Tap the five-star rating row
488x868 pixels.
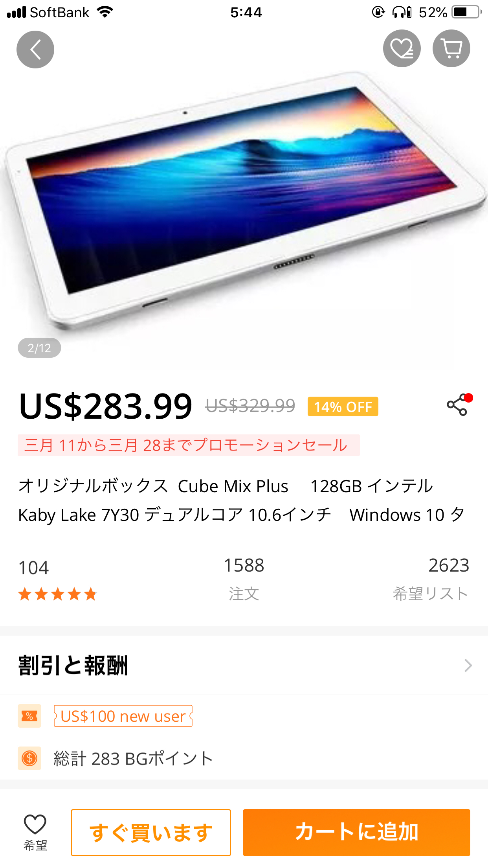point(57,594)
